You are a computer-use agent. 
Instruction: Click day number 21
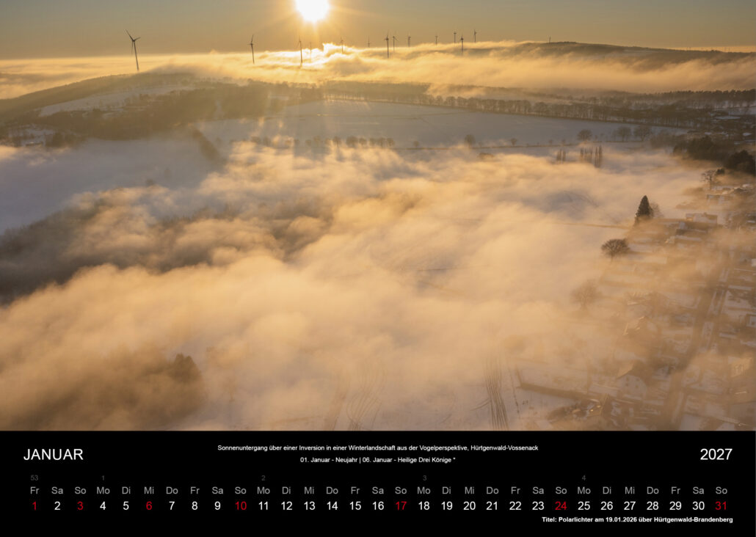point(493,505)
